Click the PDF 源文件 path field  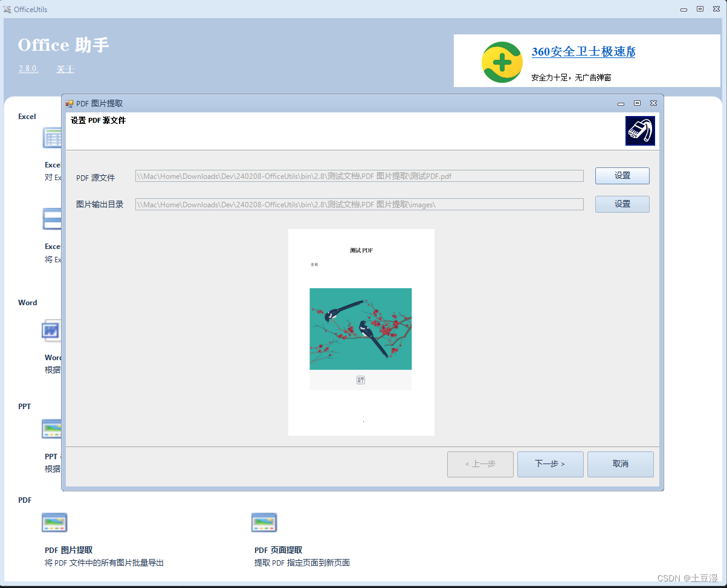[360, 176]
